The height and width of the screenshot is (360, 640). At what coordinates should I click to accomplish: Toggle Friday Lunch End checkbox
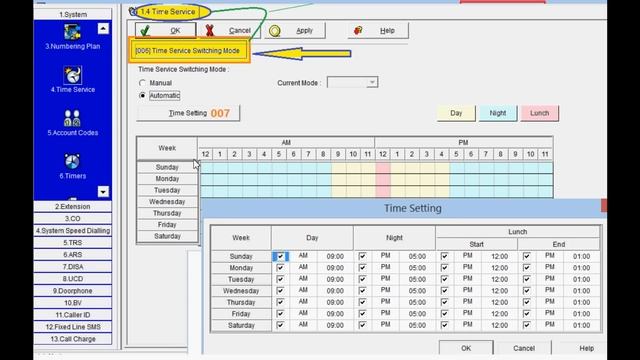(x=527, y=313)
